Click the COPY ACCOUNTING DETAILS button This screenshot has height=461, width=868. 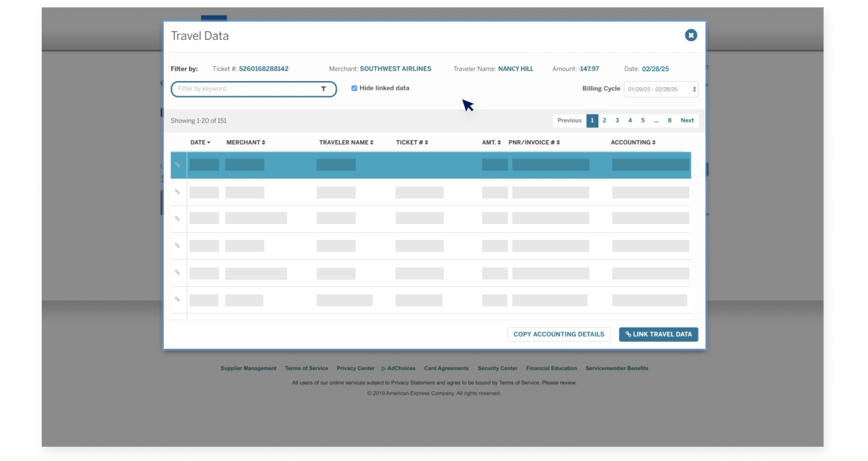558,334
